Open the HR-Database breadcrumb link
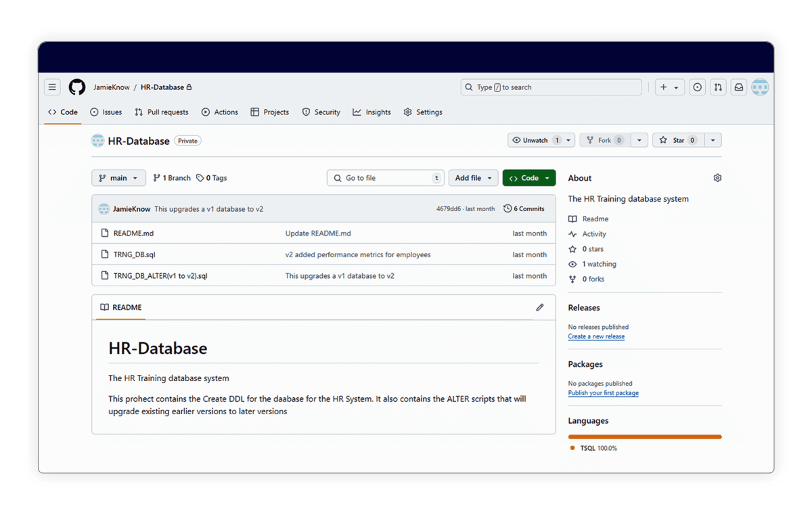 click(x=162, y=87)
